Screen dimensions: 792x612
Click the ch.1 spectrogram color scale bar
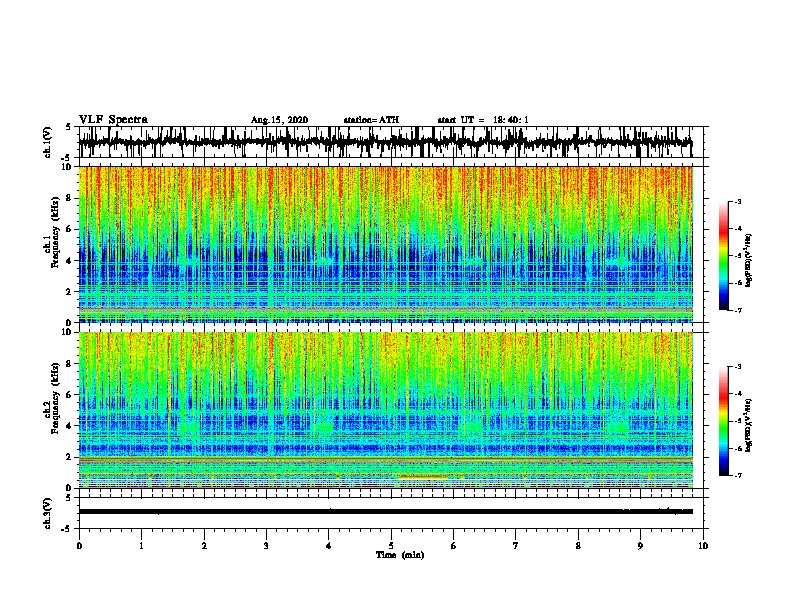pos(723,256)
